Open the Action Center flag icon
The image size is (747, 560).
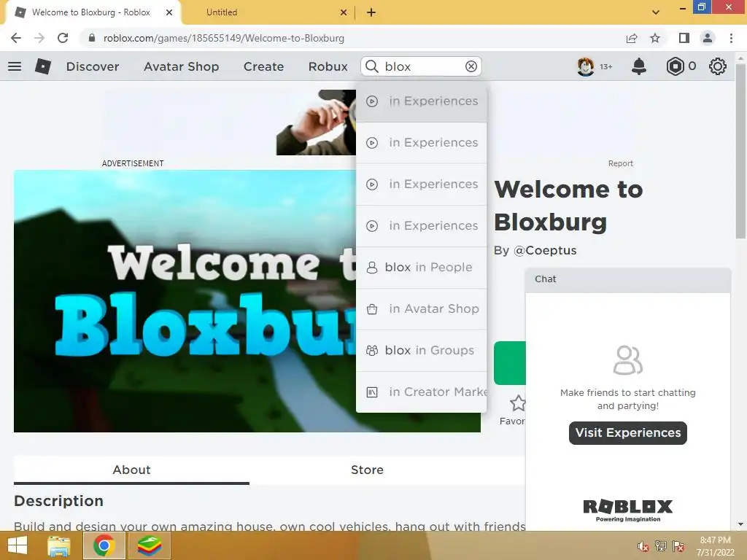678,546
